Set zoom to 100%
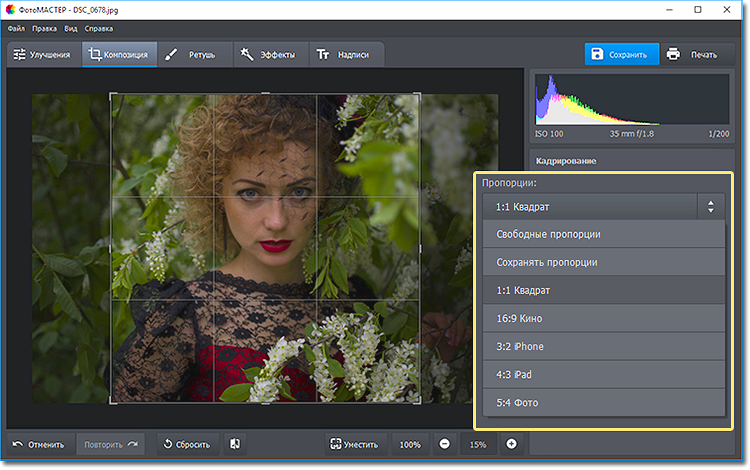The width and height of the screenshot is (750, 470). pyautogui.click(x=410, y=444)
